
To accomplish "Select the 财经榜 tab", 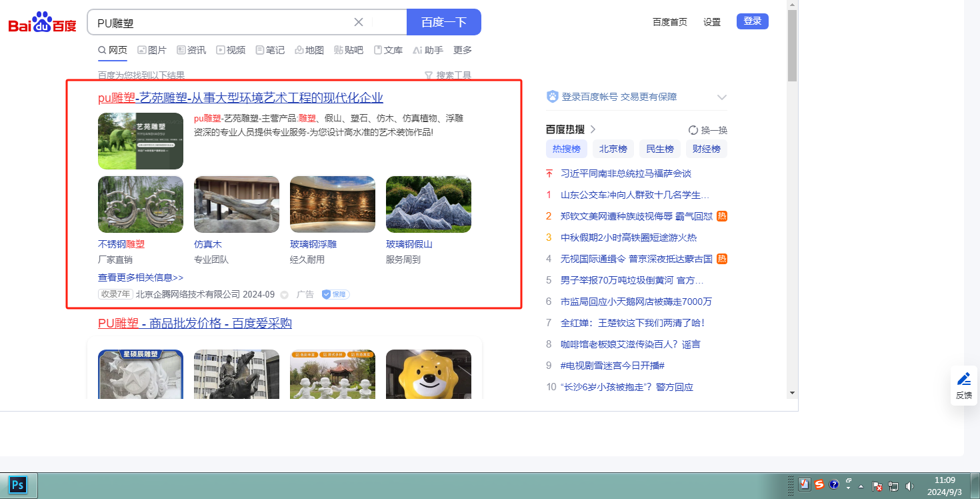I will pyautogui.click(x=707, y=149).
